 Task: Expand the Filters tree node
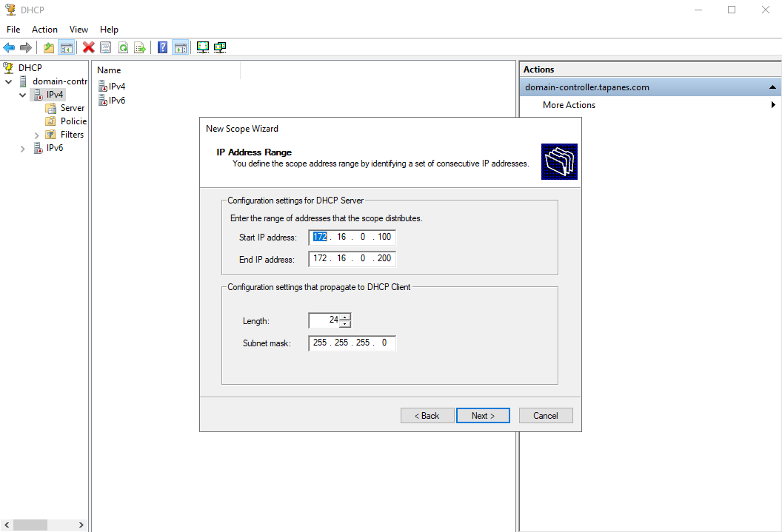click(37, 135)
